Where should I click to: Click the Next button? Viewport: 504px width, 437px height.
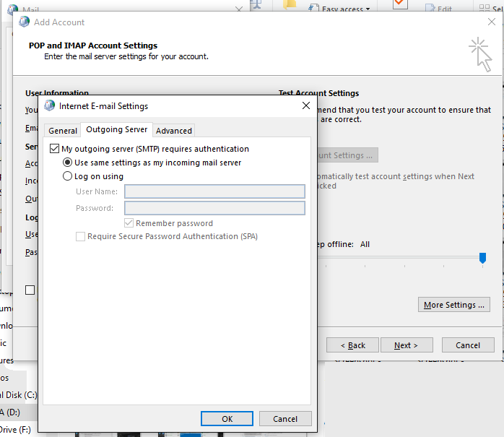pyautogui.click(x=408, y=345)
